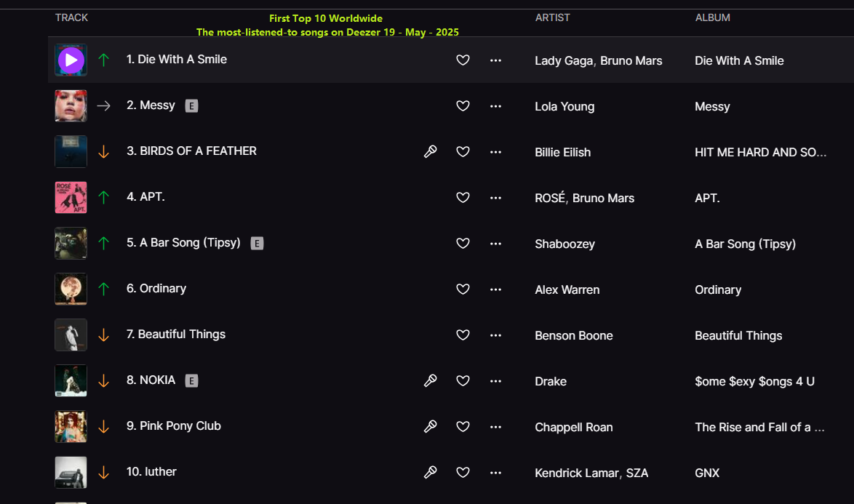Click APT. pink album artwork
This screenshot has height=504, width=854.
pos(71,197)
